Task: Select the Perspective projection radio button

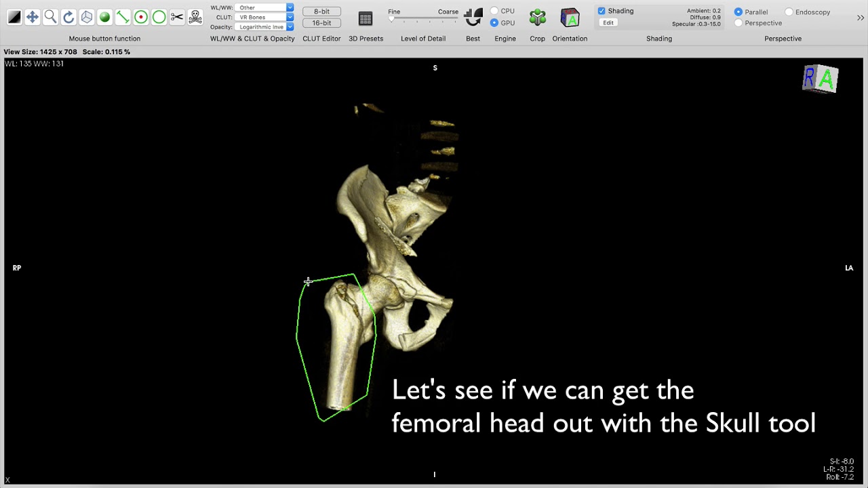Action: [738, 23]
